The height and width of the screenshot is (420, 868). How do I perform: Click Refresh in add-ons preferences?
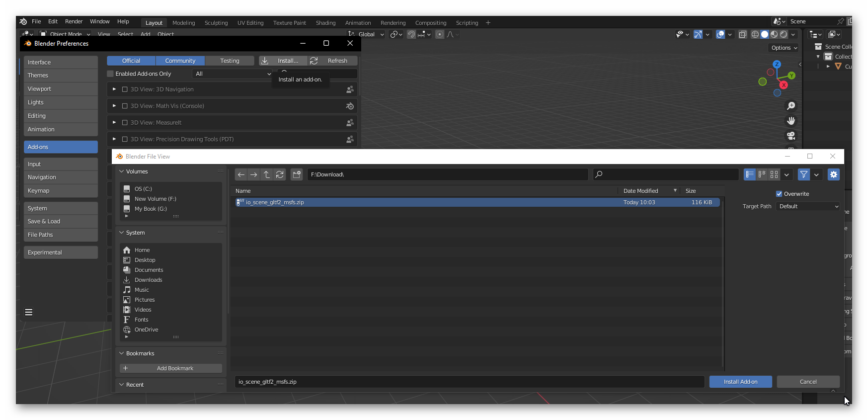coord(333,61)
